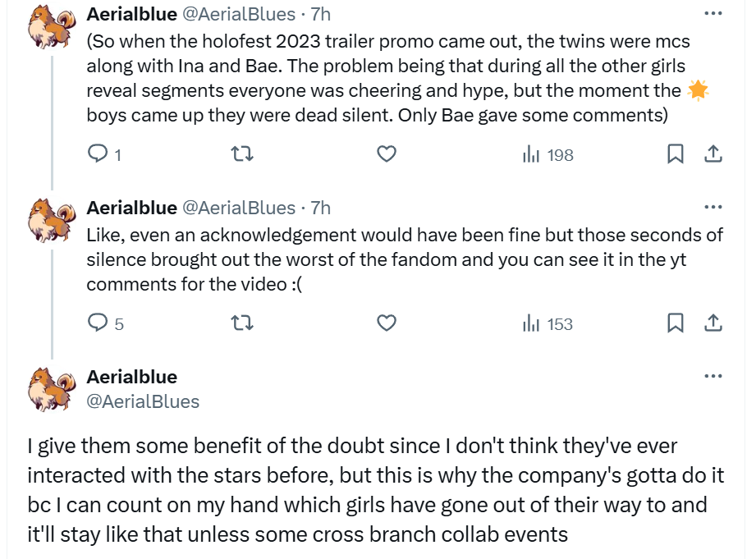The width and height of the screenshot is (756, 559).
Task: Click @AerialBlues handle on main tweet
Action: 143,401
